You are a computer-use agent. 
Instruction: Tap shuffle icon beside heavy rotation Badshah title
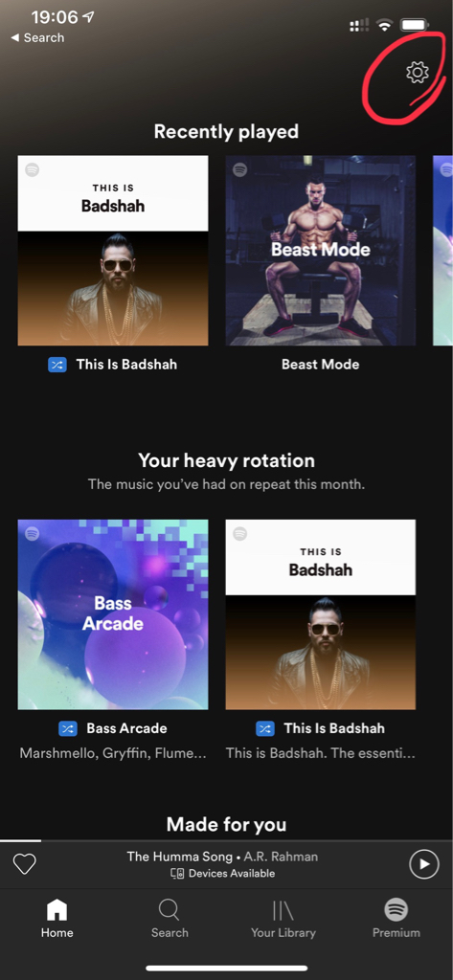265,728
